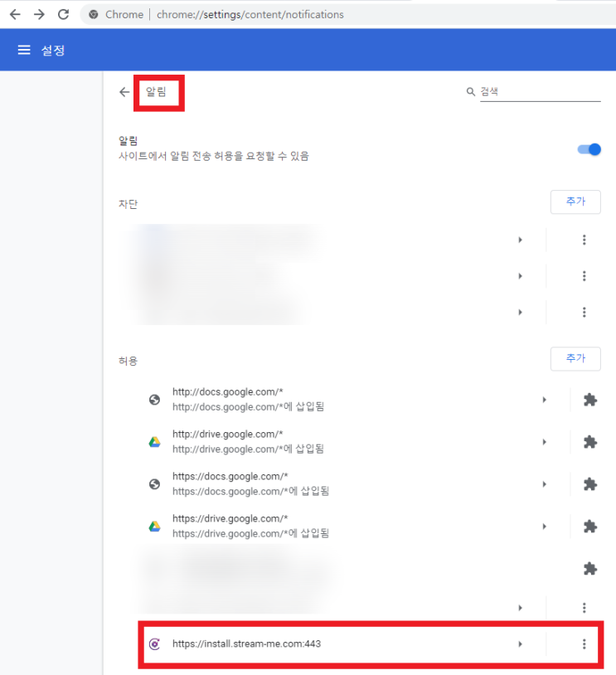This screenshot has height=675, width=616.
Task: Open more options for third blocked site
Action: tap(584, 312)
